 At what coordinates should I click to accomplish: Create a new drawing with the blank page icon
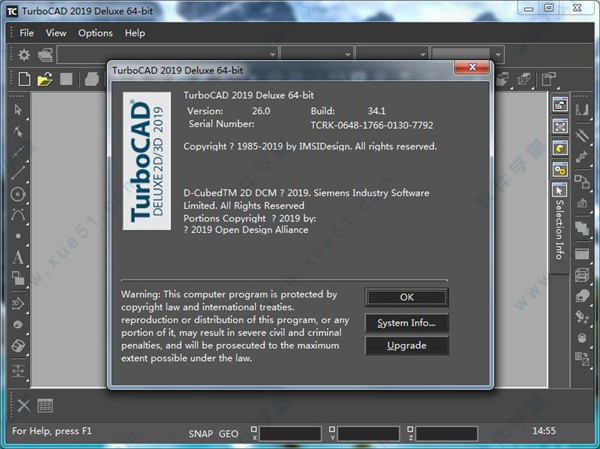[24, 79]
